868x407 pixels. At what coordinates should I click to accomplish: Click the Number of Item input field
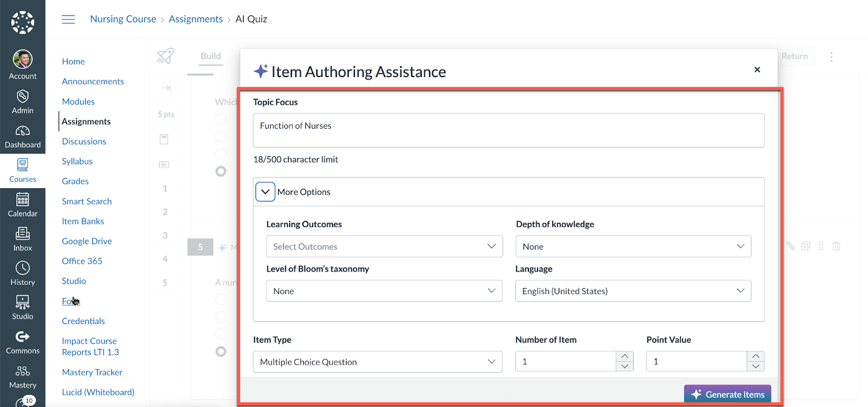click(566, 361)
